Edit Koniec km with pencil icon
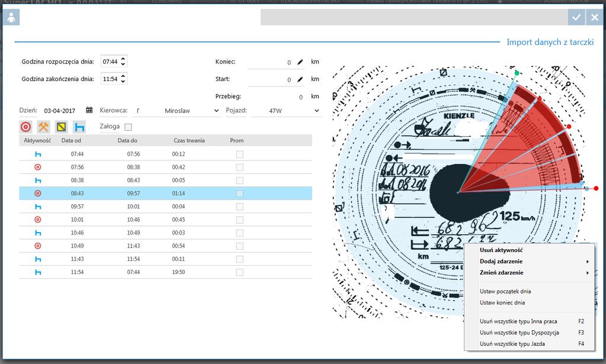Viewport: 606px width, 364px height. (x=300, y=62)
